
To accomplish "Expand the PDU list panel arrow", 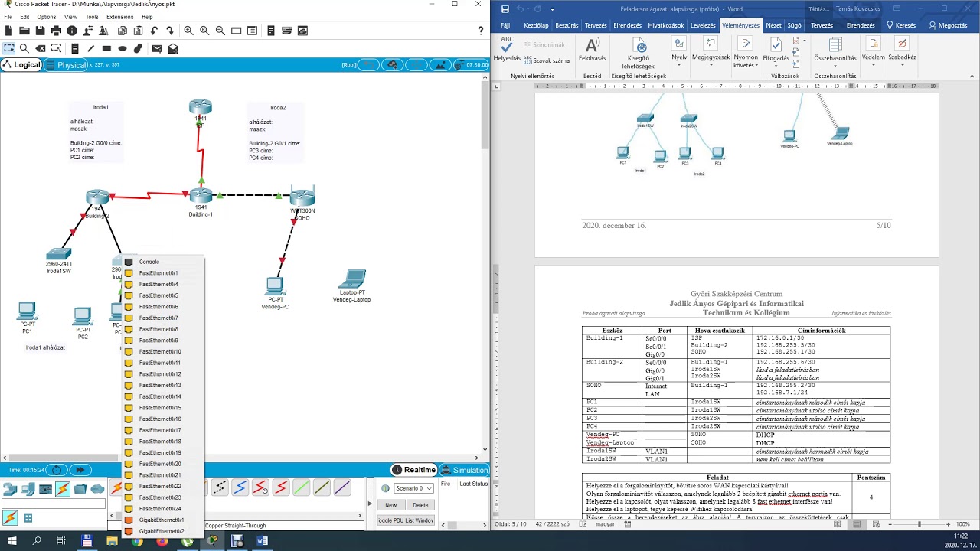I will [x=371, y=504].
